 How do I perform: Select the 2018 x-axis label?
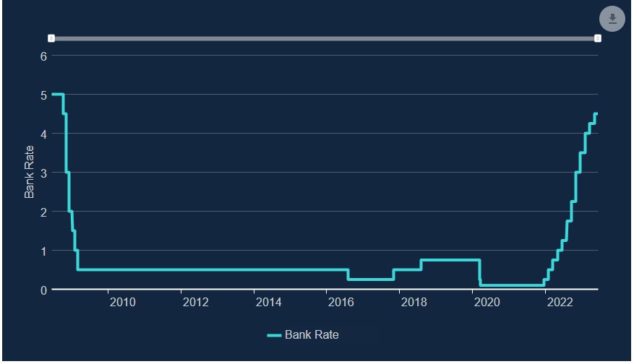pyautogui.click(x=414, y=302)
